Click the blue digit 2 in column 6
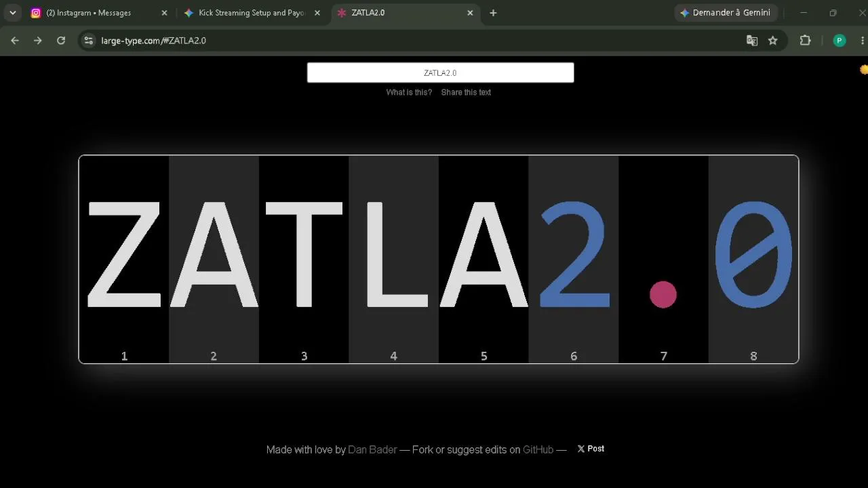 coord(574,255)
